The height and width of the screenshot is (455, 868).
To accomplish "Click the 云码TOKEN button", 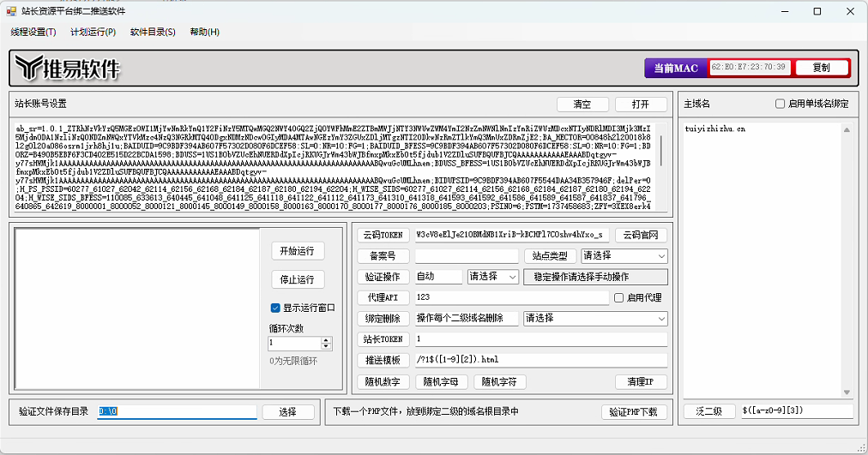I will [x=383, y=235].
